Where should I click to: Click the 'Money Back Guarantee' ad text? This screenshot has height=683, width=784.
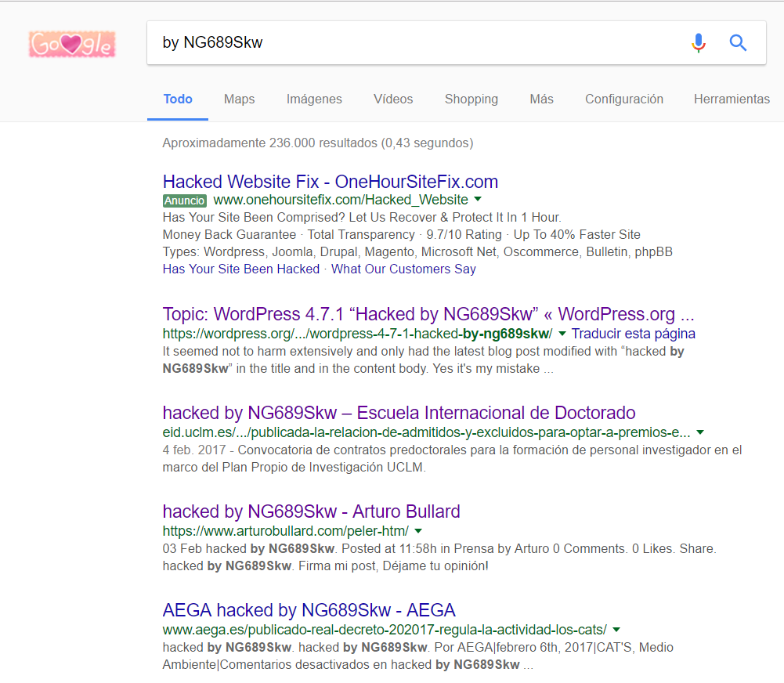tap(229, 234)
